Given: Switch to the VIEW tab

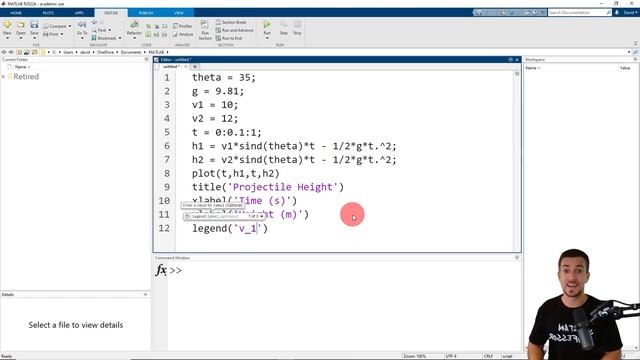Looking at the screenshot, I should (x=179, y=13).
